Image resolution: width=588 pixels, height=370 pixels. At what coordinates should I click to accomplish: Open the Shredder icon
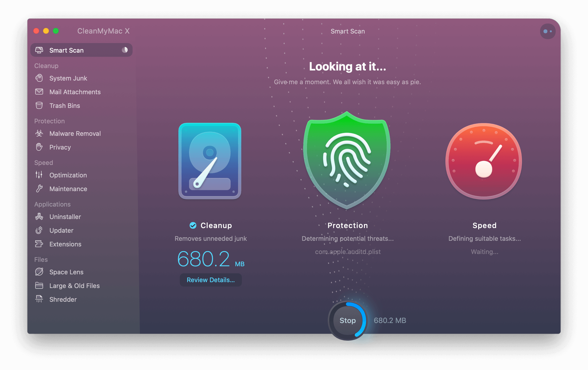(x=39, y=299)
